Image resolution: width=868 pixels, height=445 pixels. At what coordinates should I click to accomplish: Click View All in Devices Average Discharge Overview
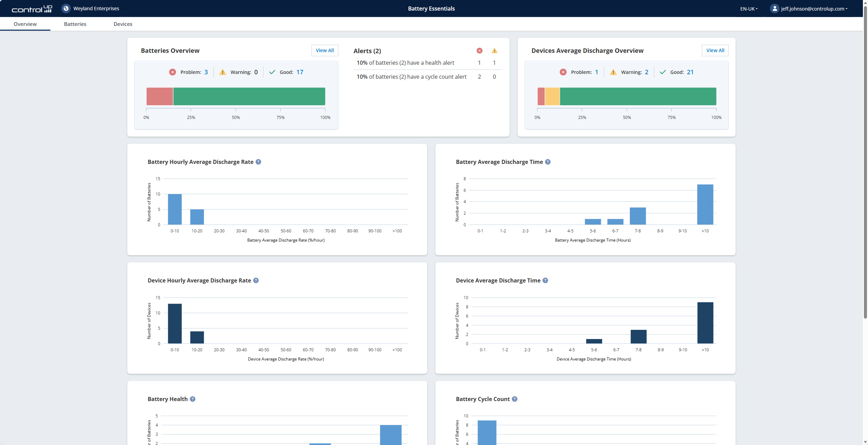[x=715, y=50]
